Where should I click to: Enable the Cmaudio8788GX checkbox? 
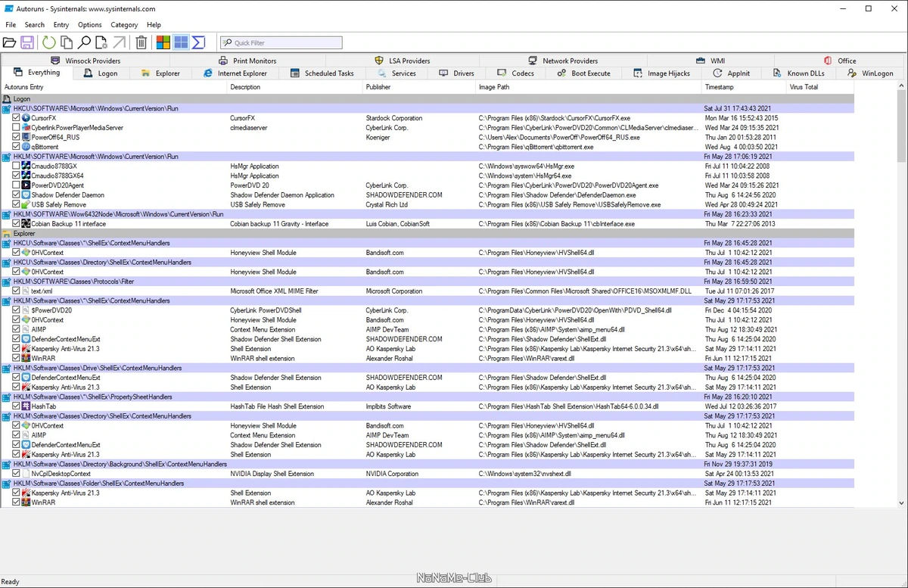point(17,166)
